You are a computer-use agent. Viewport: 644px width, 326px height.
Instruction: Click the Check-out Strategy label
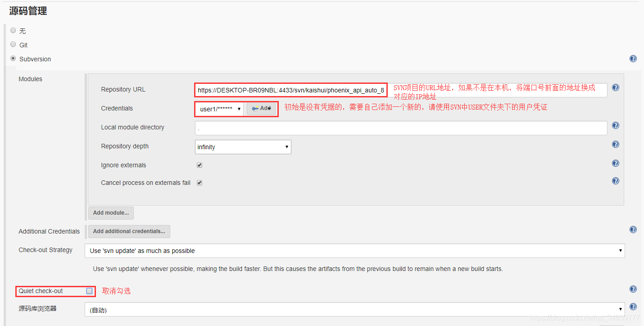[45, 250]
